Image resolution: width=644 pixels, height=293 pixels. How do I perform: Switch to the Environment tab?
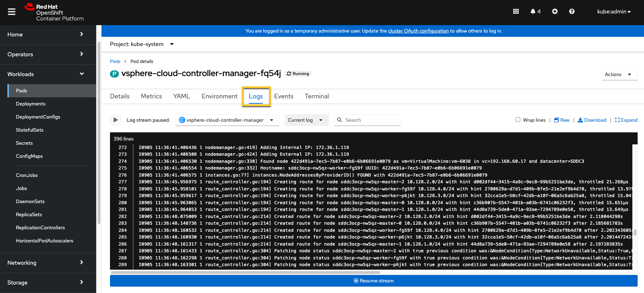(219, 96)
